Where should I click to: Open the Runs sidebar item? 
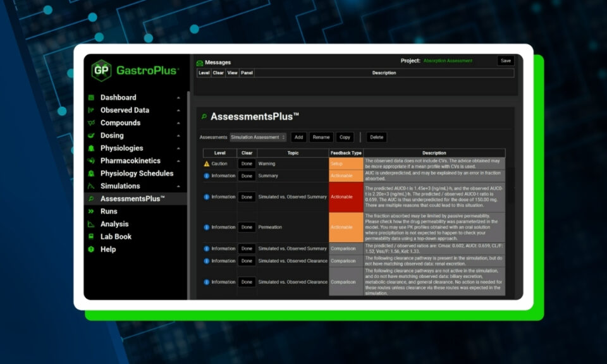click(x=135, y=211)
